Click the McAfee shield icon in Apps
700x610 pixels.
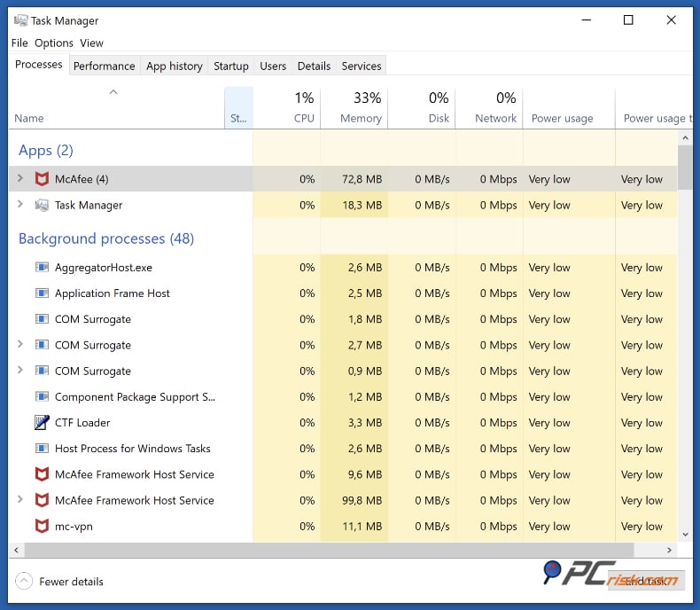[42, 179]
